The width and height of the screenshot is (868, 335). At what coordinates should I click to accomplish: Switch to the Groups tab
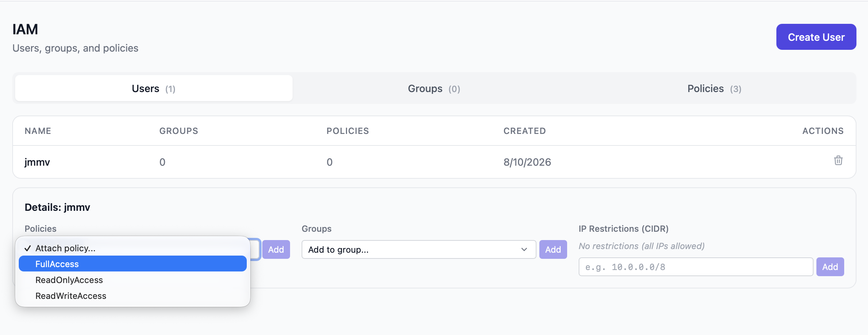434,88
